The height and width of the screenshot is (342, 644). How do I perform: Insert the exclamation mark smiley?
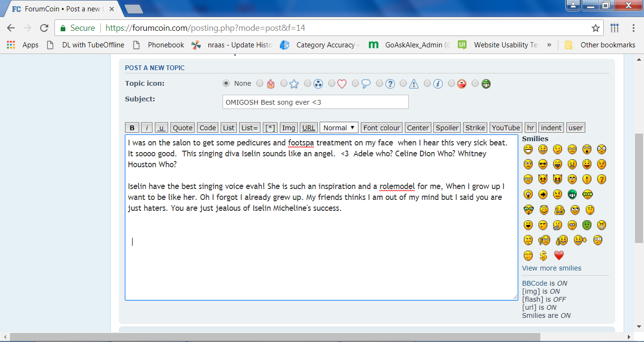click(587, 180)
